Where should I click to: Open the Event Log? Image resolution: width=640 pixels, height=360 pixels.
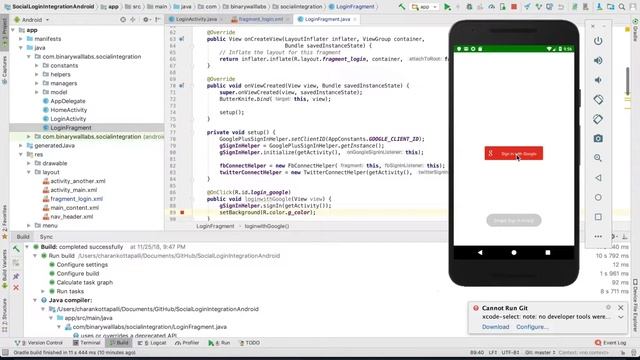click(611, 343)
